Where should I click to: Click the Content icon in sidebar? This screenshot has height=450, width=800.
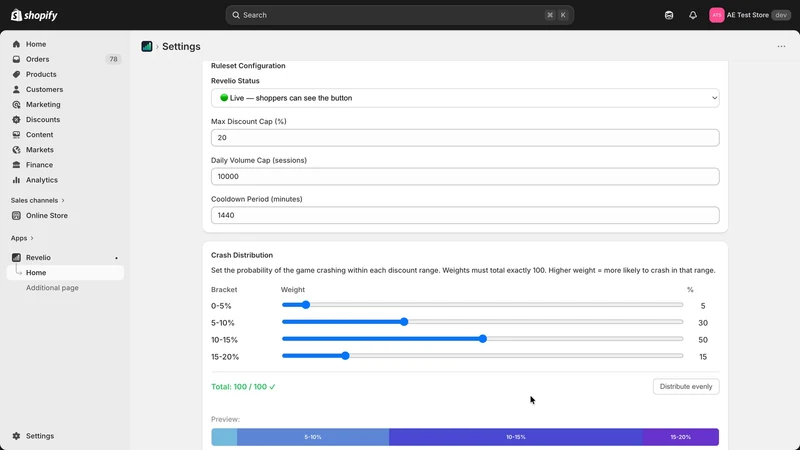pyautogui.click(x=16, y=135)
